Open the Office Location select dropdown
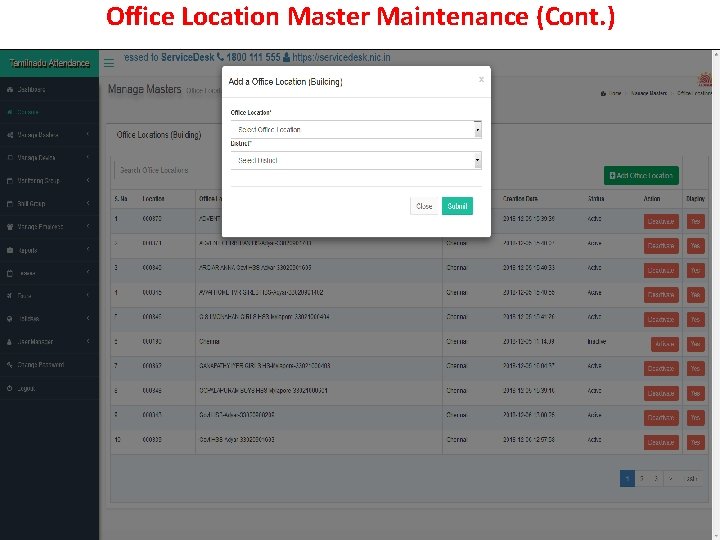The image size is (720, 540). coord(356,129)
